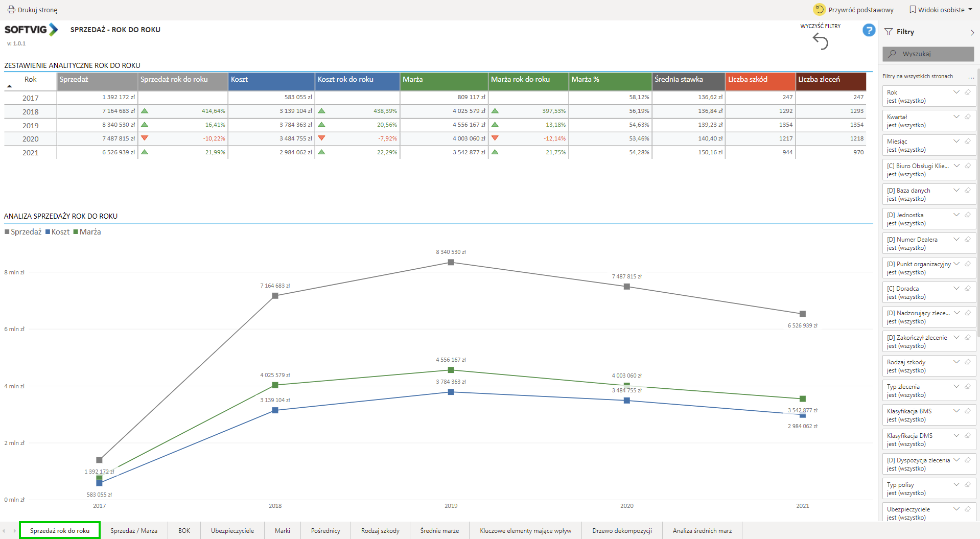The height and width of the screenshot is (539, 980).
Task: Clear the Kwartał filter using its eraser icon
Action: click(967, 117)
